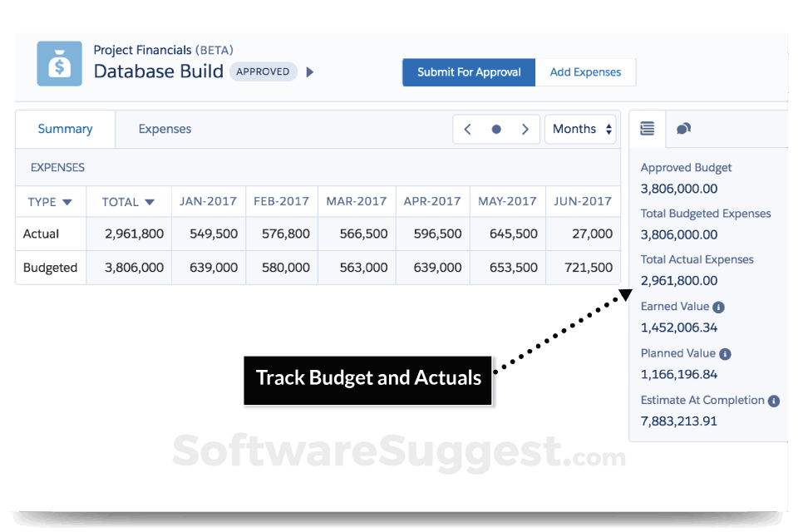Click the center dot in the month navigator

(x=496, y=129)
